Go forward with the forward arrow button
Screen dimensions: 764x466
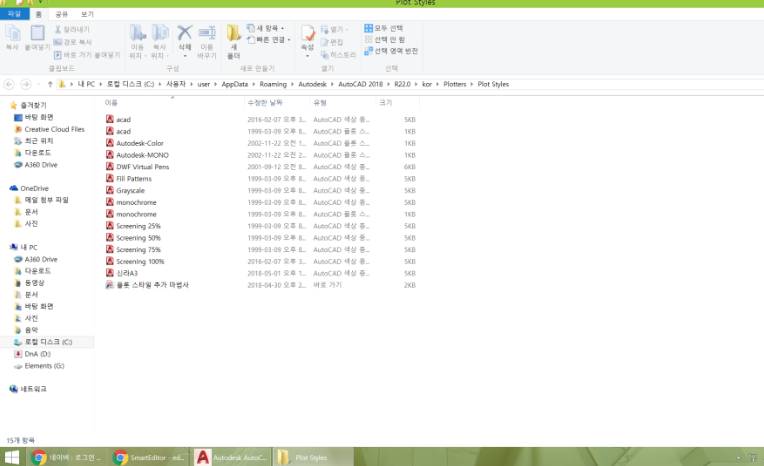26,84
